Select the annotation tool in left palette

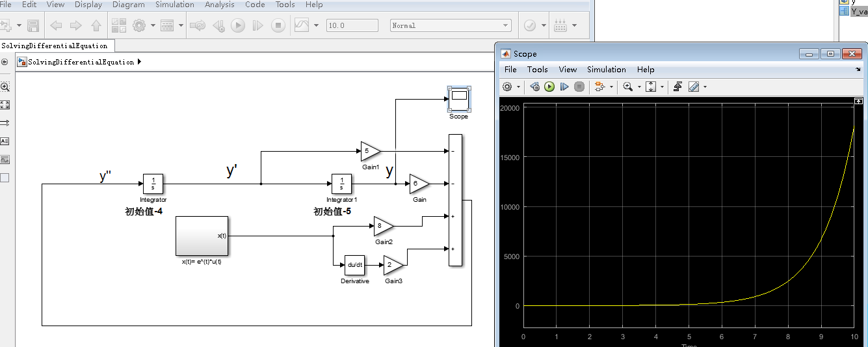(5, 141)
